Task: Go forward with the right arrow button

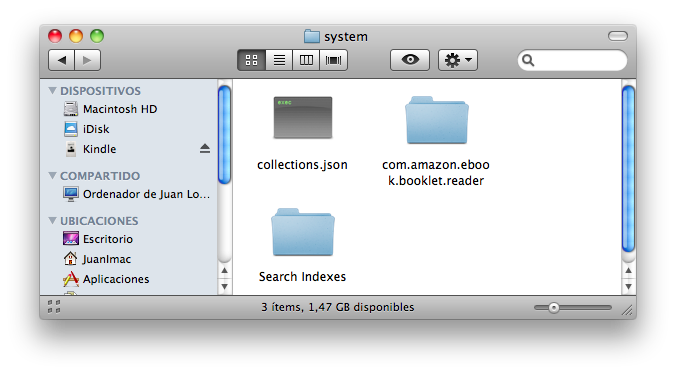Action: tap(88, 60)
